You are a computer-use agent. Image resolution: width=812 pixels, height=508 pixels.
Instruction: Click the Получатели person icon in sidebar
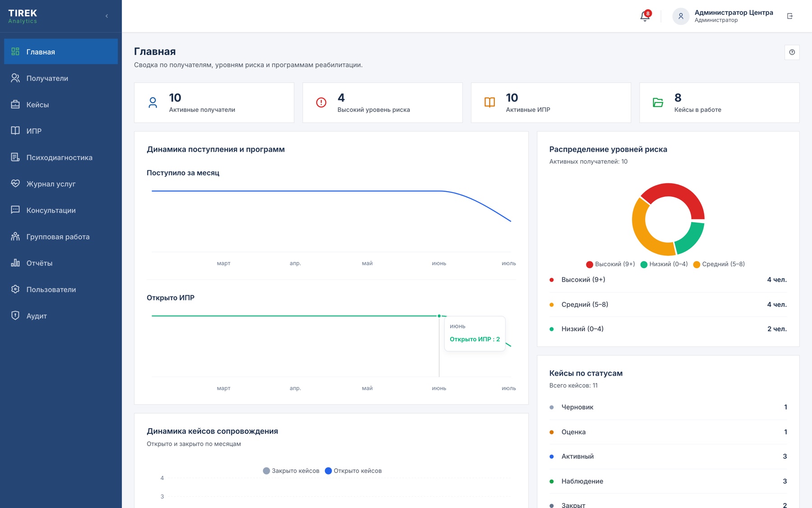point(15,78)
